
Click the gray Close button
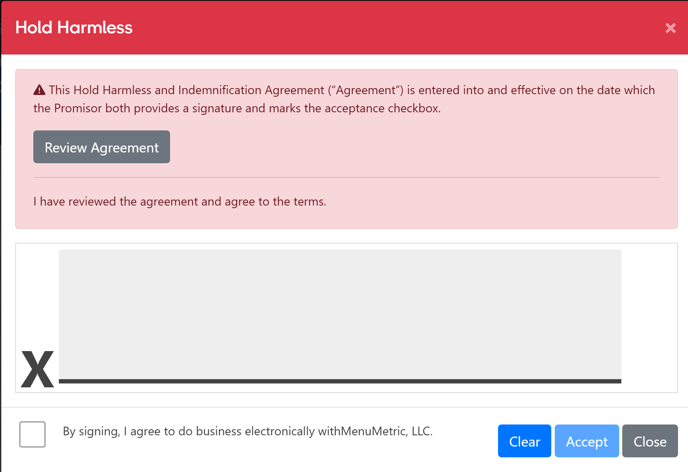tap(650, 441)
